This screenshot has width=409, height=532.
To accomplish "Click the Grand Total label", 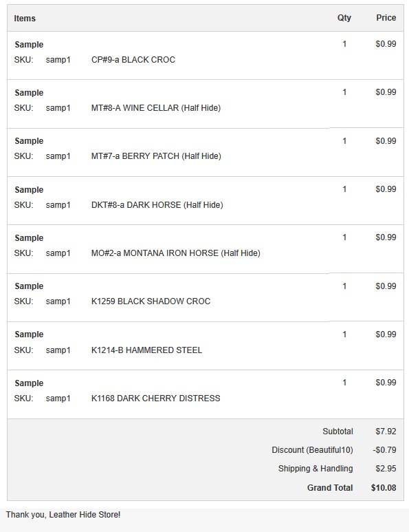I will coord(330,487).
